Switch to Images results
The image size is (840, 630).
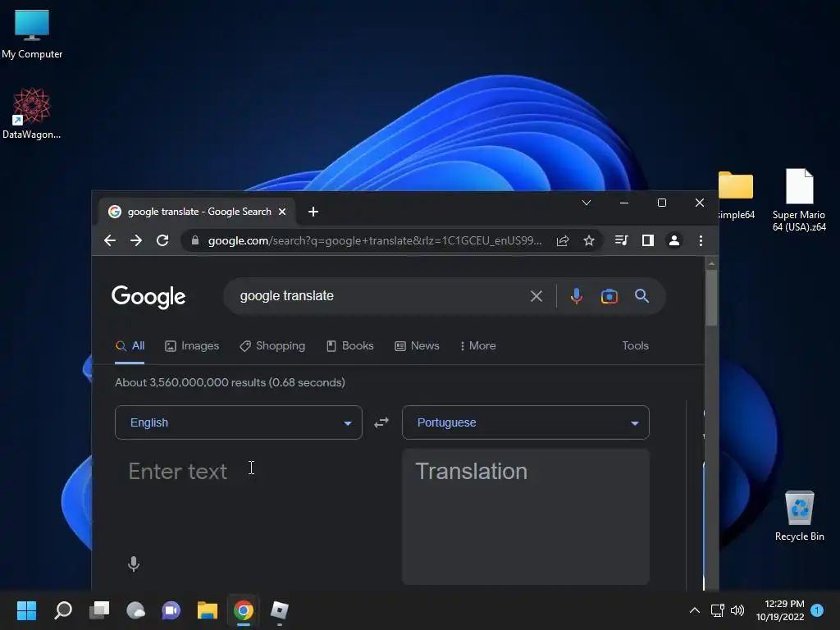(192, 346)
